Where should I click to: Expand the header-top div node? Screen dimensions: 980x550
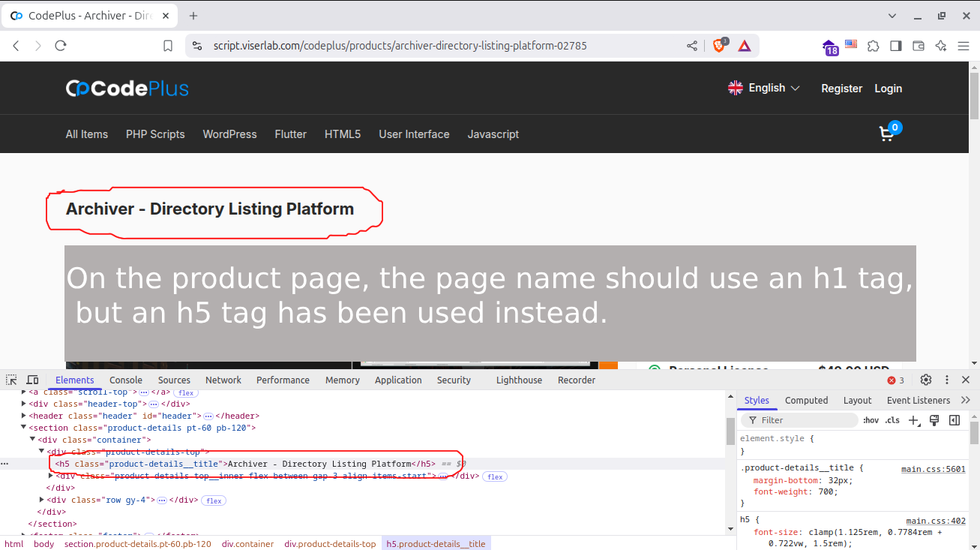pos(24,404)
